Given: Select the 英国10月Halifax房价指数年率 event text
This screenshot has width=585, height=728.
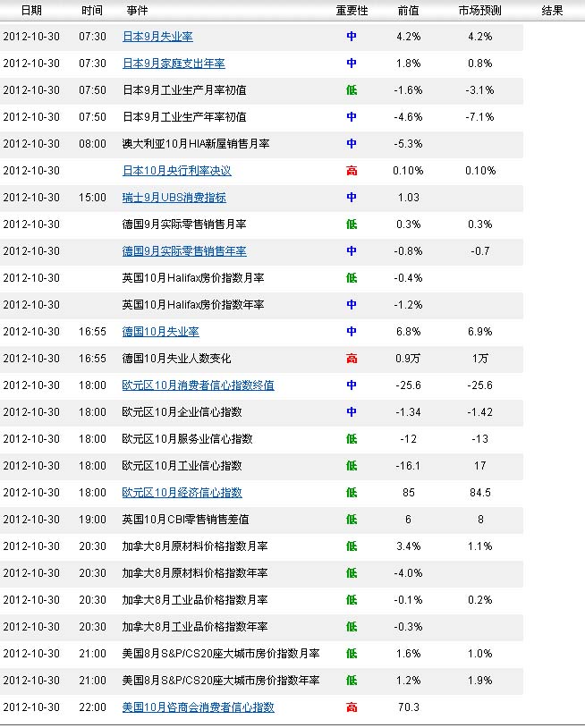Looking at the screenshot, I should point(193,305).
